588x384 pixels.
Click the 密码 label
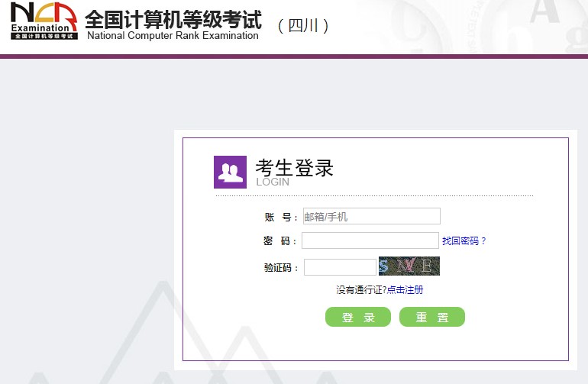(279, 240)
